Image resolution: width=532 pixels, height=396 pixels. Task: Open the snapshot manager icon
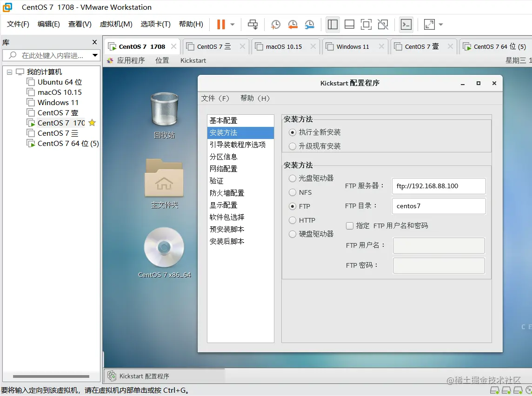tap(309, 25)
